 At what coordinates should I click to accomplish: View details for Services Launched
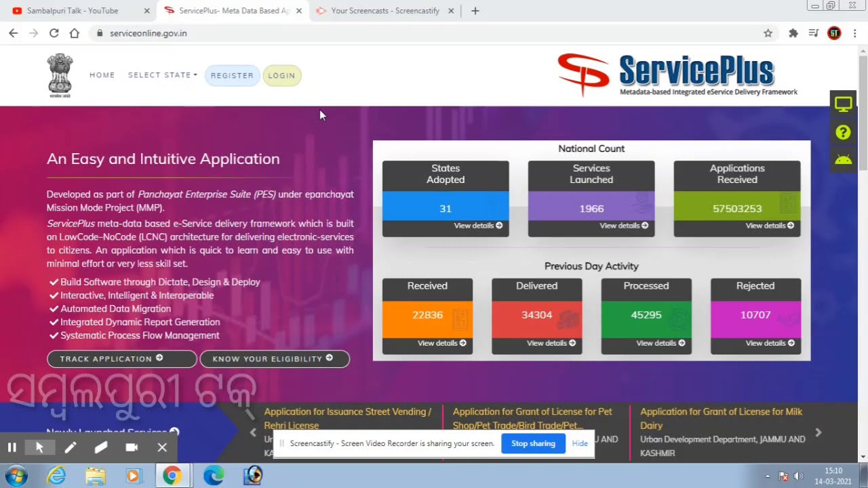[x=624, y=226]
